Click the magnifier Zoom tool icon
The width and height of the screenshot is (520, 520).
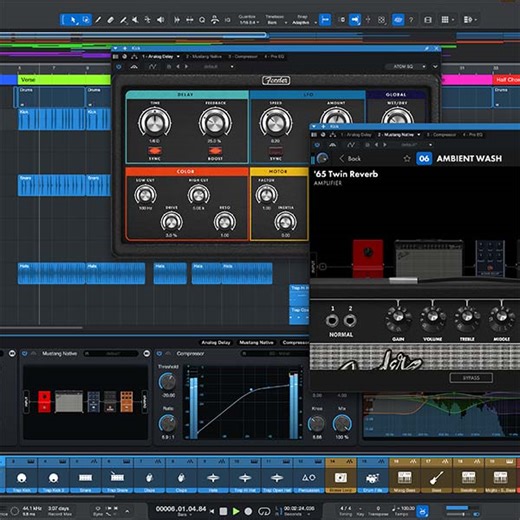[x=202, y=20]
